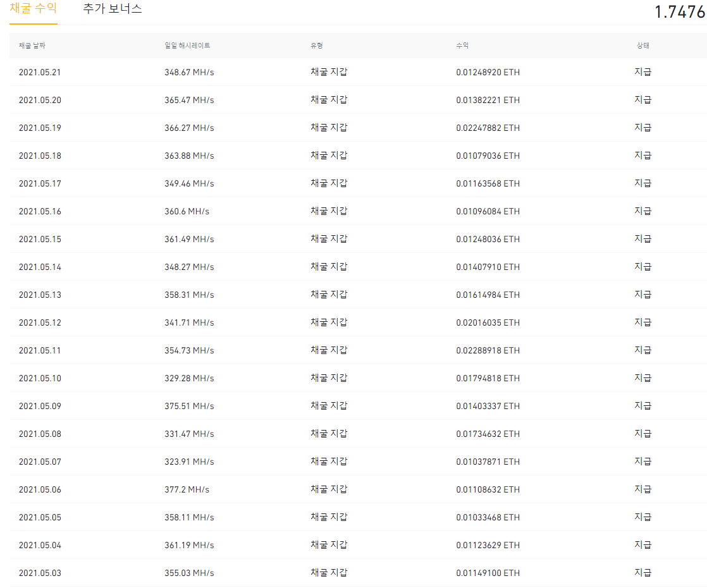
Task: Select the date 2021.05.10
Action: pyautogui.click(x=40, y=378)
